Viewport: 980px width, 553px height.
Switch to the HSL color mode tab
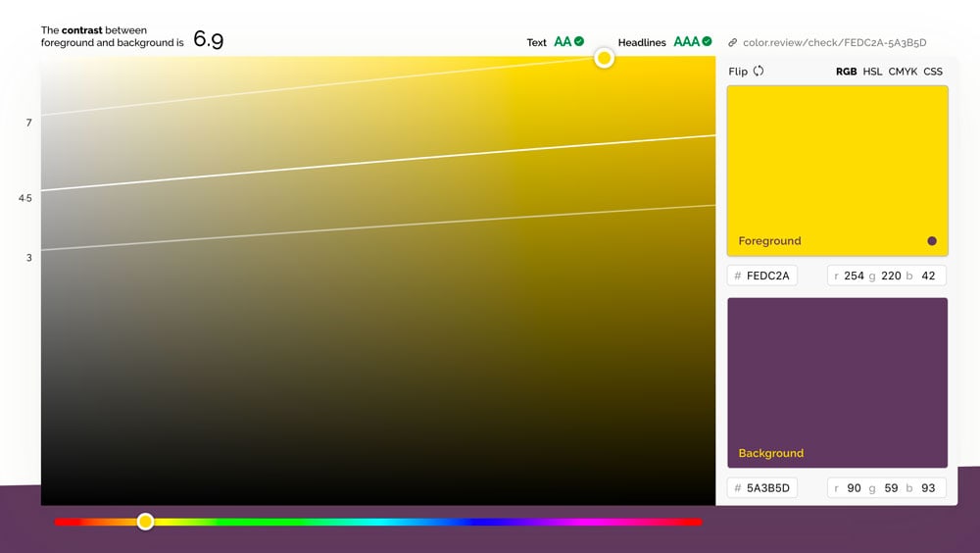tap(872, 72)
